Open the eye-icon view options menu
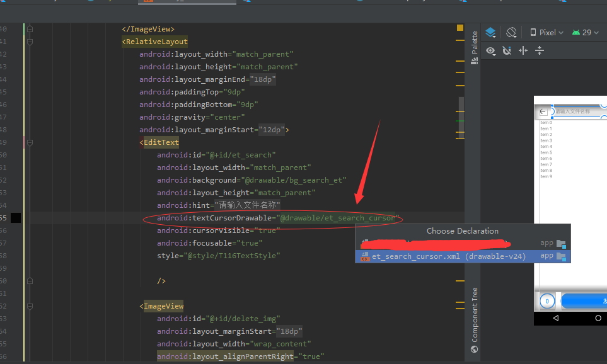 click(x=491, y=50)
